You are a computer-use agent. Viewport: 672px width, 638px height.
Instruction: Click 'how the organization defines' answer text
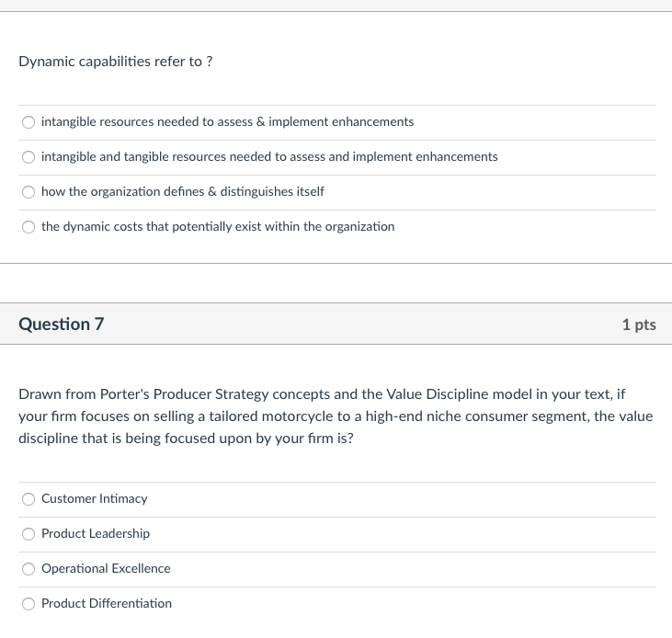pyautogui.click(x=183, y=192)
